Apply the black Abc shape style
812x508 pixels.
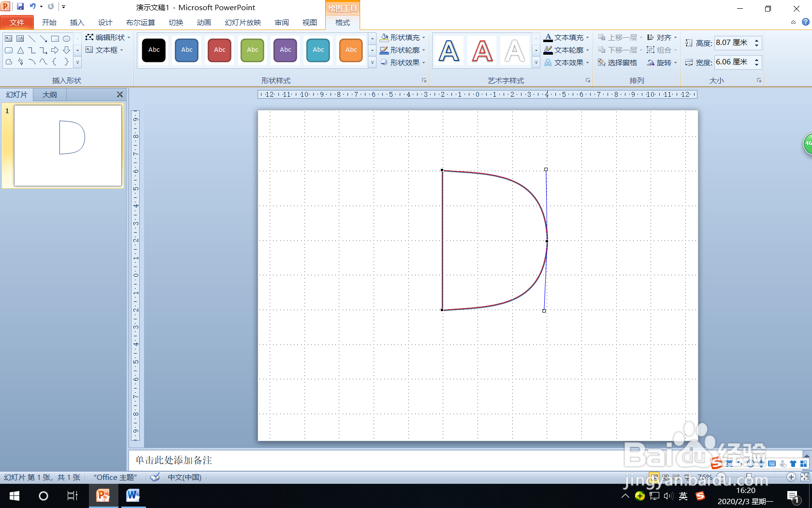[x=154, y=50]
